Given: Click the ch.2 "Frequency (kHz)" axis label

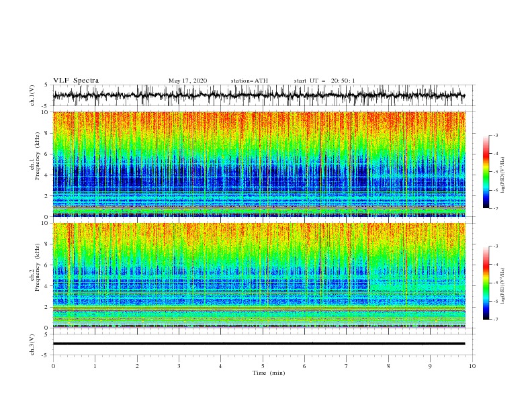Looking at the screenshot, I should [x=38, y=267].
